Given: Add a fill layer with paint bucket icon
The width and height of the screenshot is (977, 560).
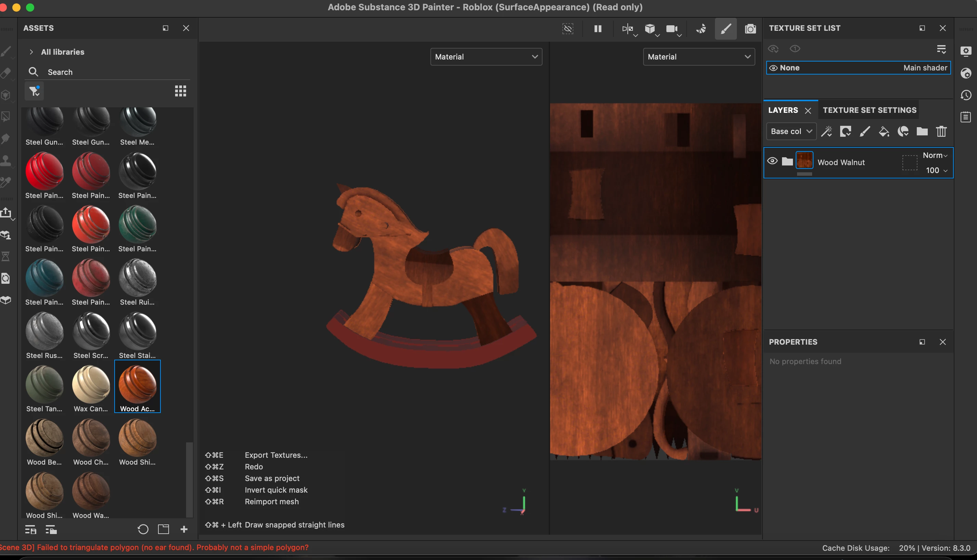Looking at the screenshot, I should (884, 132).
